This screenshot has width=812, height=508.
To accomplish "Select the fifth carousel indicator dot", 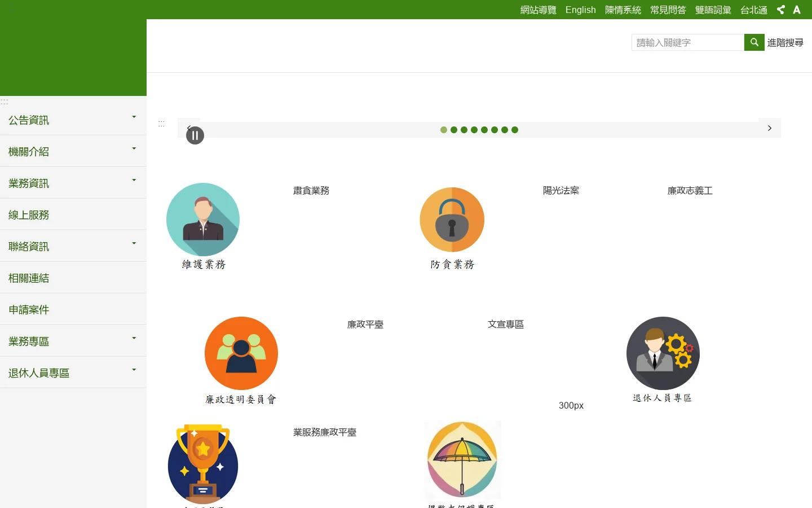I will click(x=484, y=130).
